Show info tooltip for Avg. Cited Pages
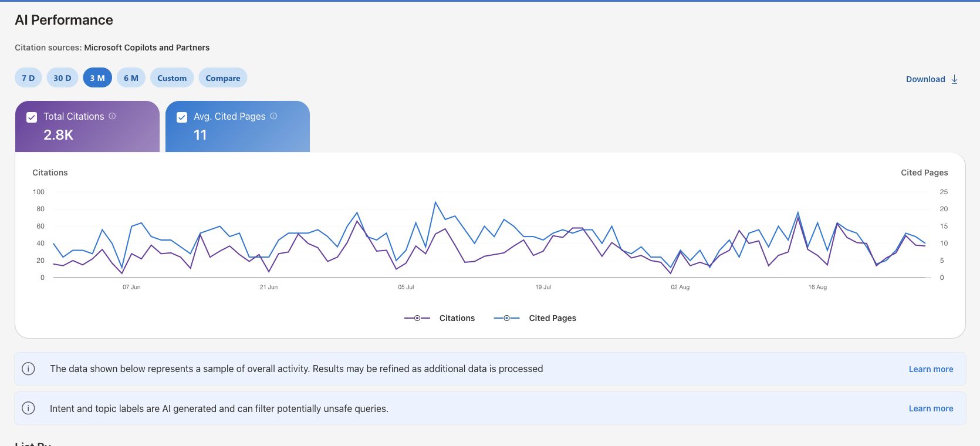 click(x=273, y=116)
